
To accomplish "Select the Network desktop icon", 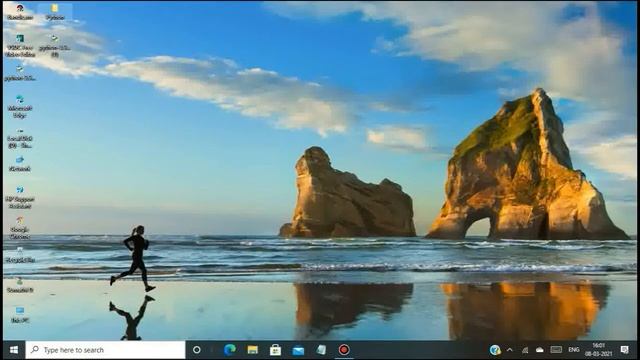I will point(20,163).
